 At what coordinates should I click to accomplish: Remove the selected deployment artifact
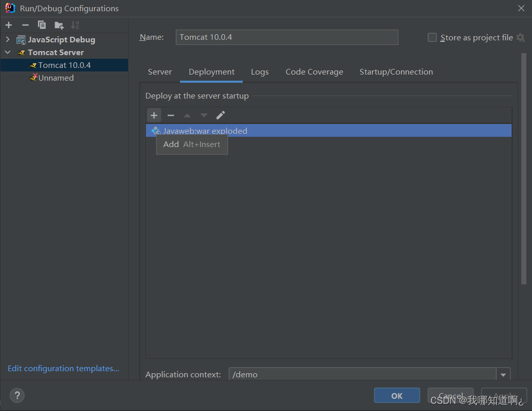point(171,115)
